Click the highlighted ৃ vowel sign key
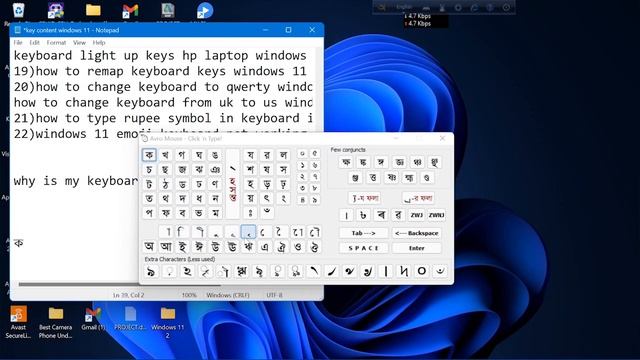Screen dimensions: 640x360 coord(248,232)
